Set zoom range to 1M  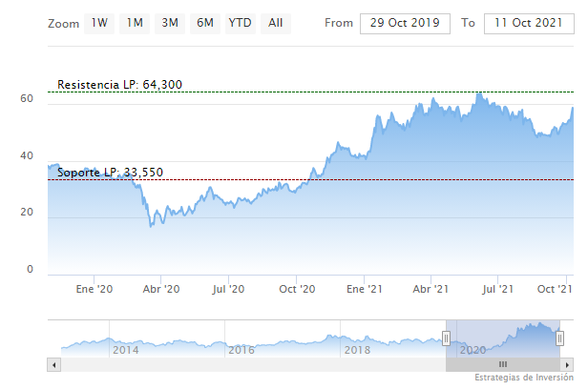[135, 22]
